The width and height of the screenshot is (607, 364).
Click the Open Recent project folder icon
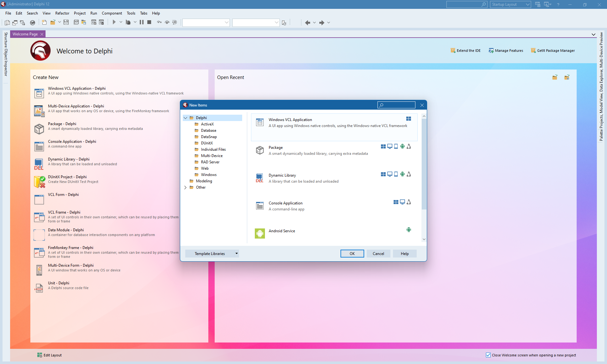pyautogui.click(x=567, y=77)
